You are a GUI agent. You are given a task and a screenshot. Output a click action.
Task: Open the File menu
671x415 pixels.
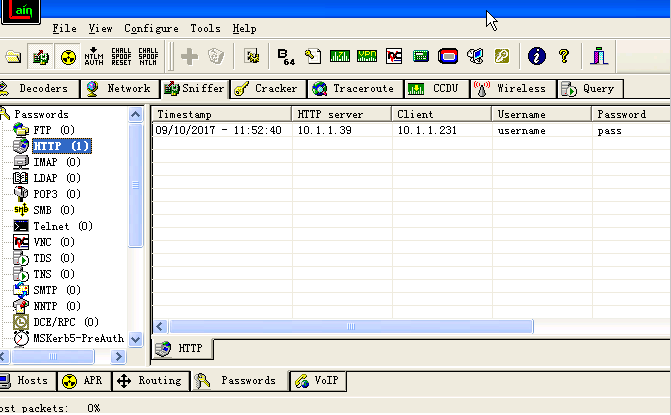[x=65, y=29]
